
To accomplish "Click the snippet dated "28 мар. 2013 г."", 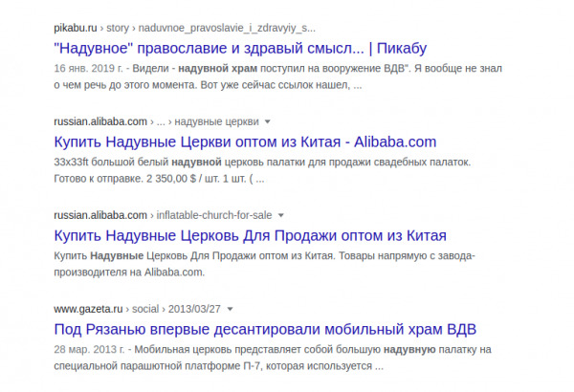I will 273,358.
